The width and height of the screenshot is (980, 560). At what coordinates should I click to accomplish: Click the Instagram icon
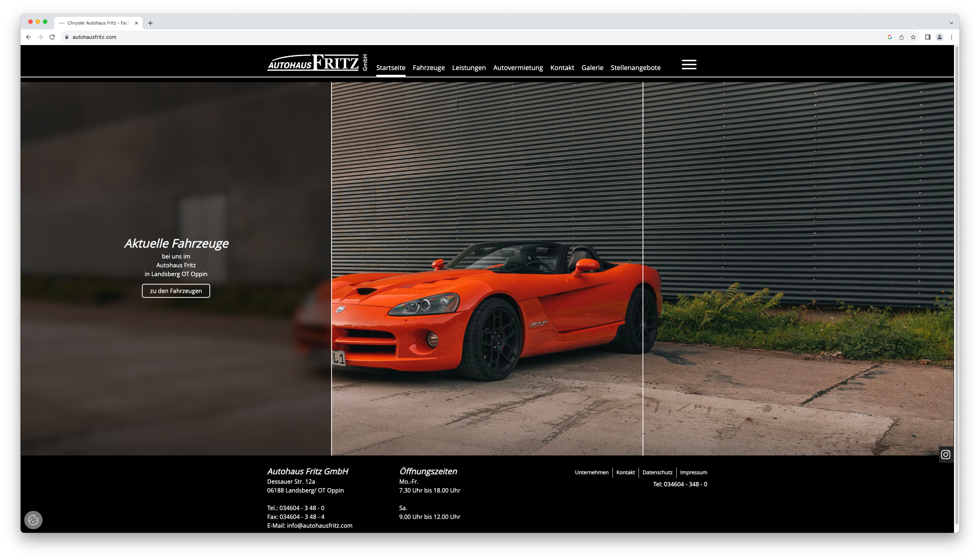pos(946,455)
